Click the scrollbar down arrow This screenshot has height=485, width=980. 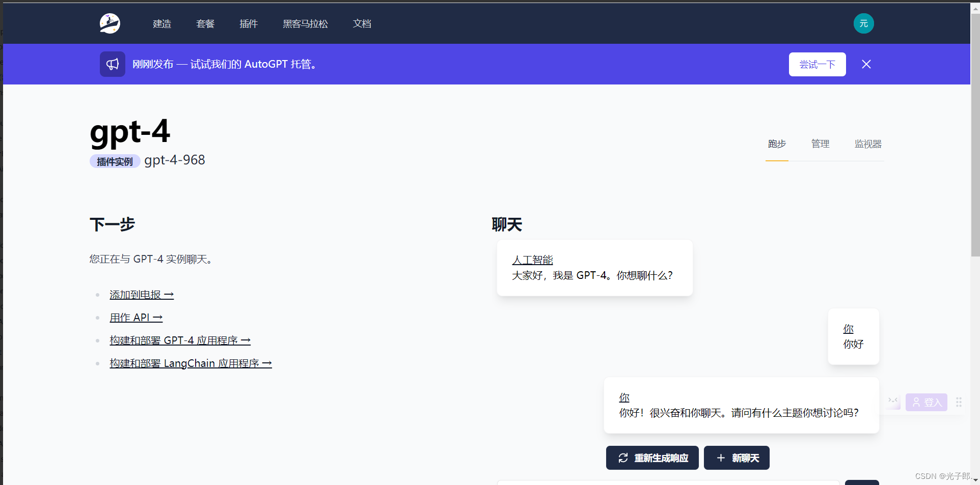pos(975,480)
